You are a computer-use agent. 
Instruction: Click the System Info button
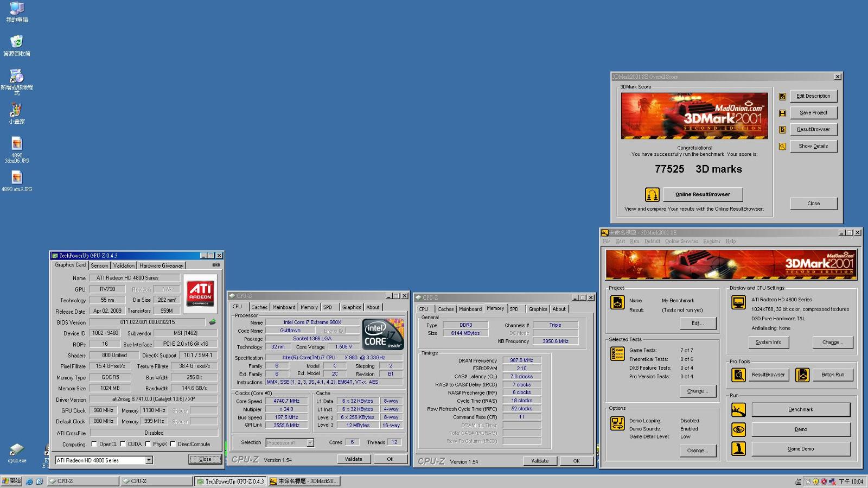768,343
